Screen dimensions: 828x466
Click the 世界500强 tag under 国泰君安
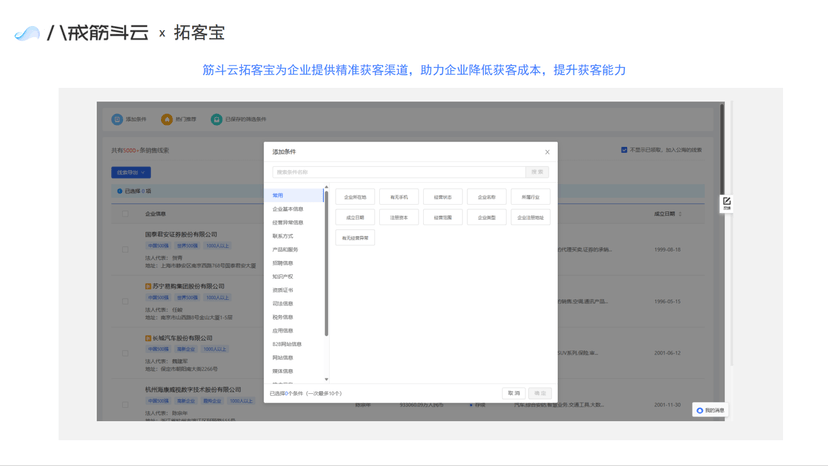(x=187, y=246)
